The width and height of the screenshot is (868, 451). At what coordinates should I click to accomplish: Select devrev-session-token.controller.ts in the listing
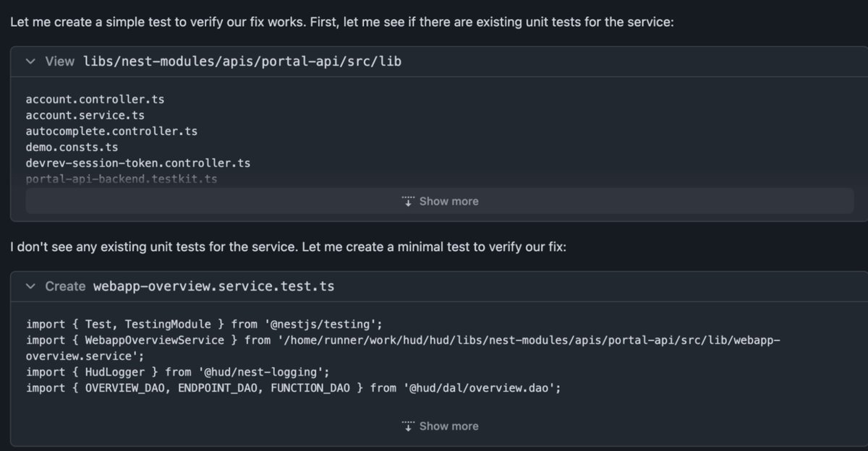(x=138, y=163)
